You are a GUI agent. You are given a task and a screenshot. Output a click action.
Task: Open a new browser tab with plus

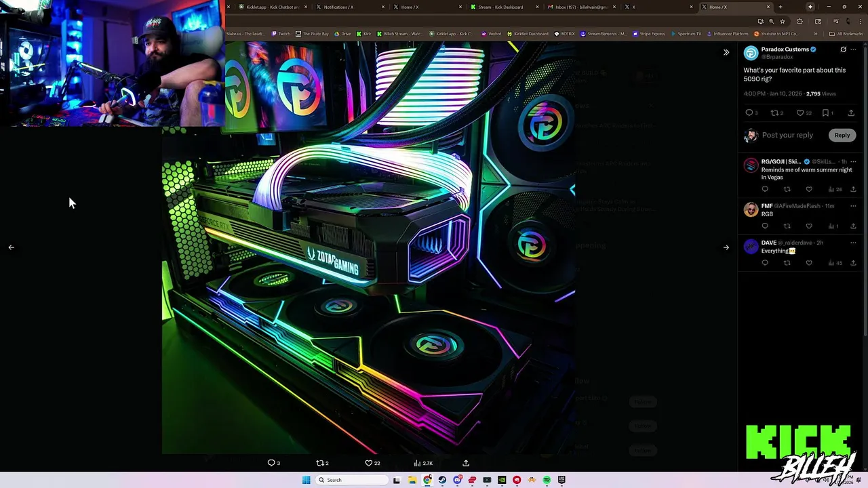780,7
